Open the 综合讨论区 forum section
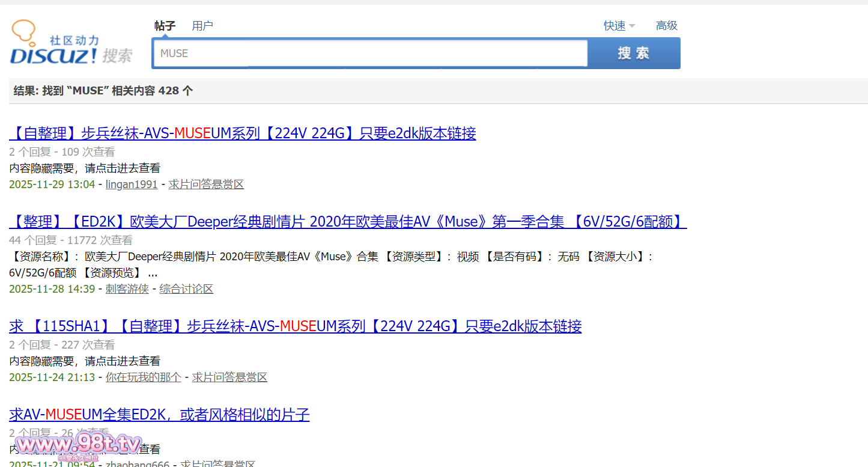This screenshot has width=868, height=467. click(x=186, y=288)
